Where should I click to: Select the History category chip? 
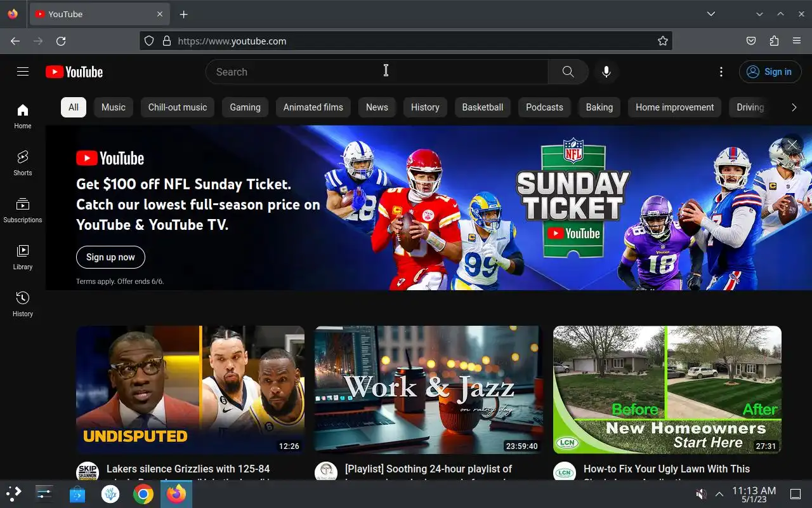(x=425, y=107)
